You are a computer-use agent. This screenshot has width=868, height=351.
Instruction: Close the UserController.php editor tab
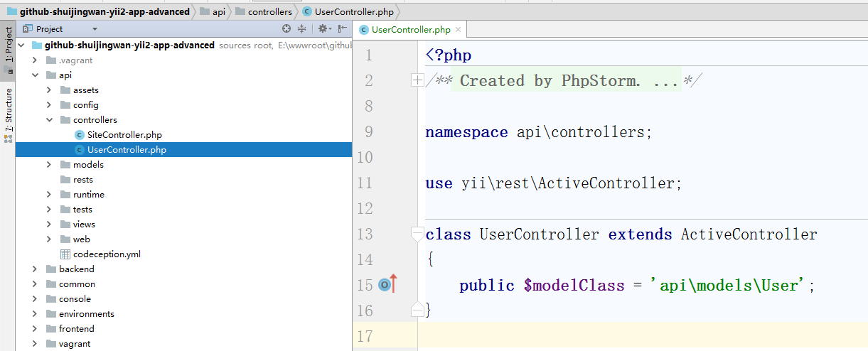tap(459, 30)
